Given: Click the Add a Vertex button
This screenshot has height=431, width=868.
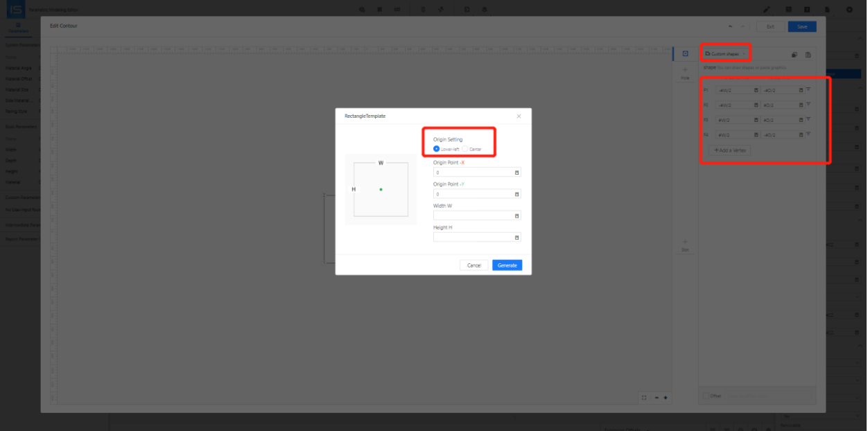Looking at the screenshot, I should (x=730, y=150).
